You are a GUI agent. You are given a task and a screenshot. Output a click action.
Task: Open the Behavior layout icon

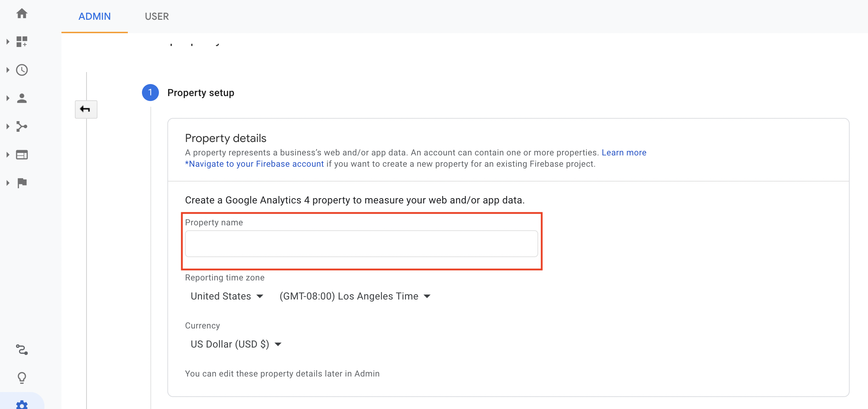(22, 155)
